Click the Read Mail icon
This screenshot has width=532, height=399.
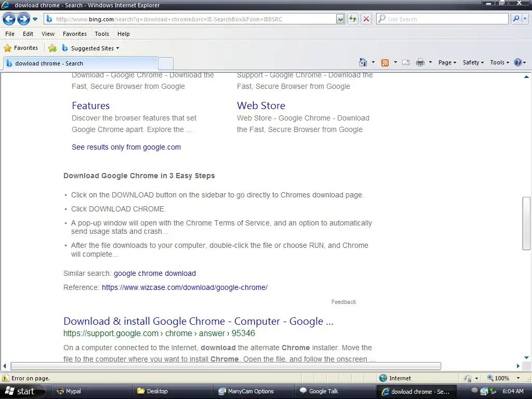click(x=406, y=62)
